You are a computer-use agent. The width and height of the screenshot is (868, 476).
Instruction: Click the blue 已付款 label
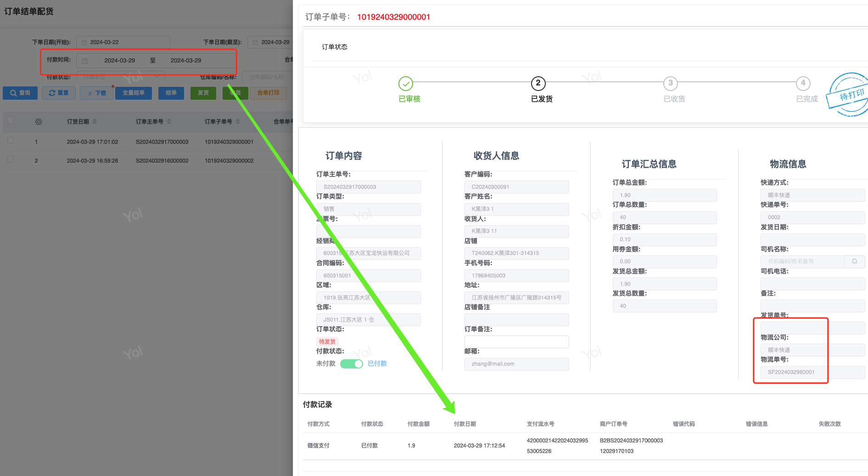377,364
